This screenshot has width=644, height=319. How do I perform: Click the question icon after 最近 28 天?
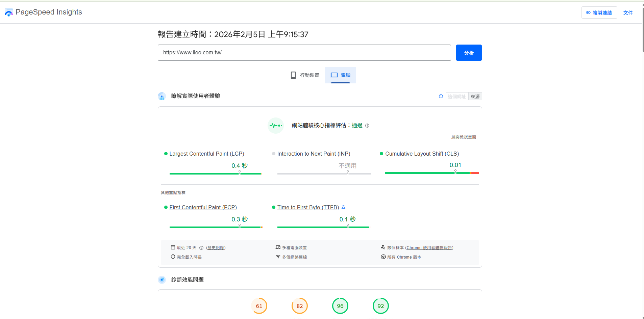pyautogui.click(x=201, y=247)
